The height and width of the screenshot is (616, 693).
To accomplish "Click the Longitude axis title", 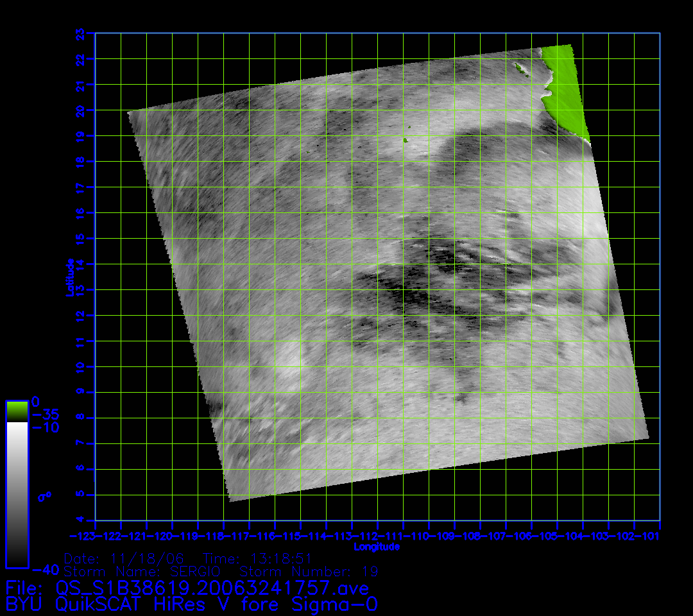I will click(377, 547).
